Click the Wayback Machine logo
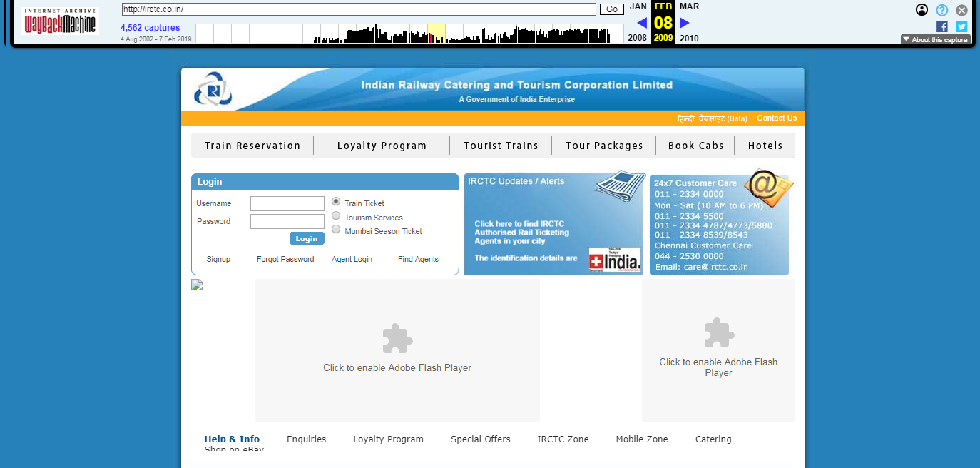The image size is (980, 468). (61, 21)
